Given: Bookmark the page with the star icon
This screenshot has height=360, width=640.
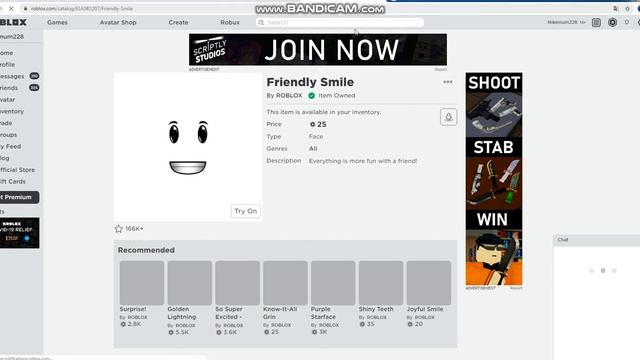Looking at the screenshot, I should click(628, 9).
